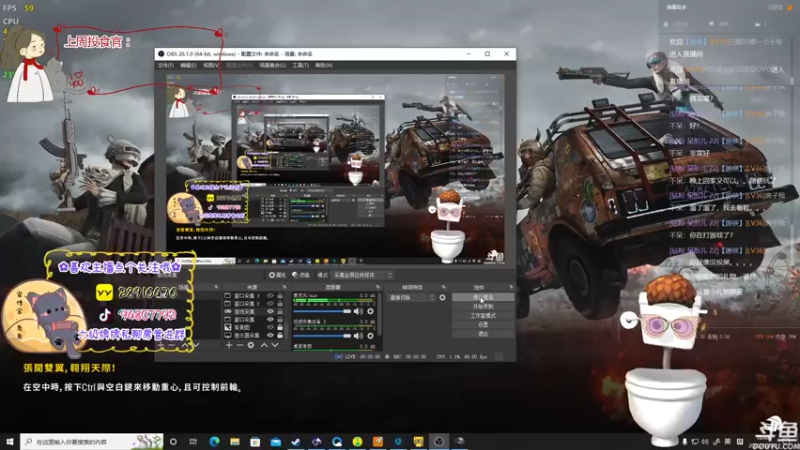Mute the second audio device speaker icon
The height and width of the screenshot is (450, 800).
pyautogui.click(x=358, y=336)
